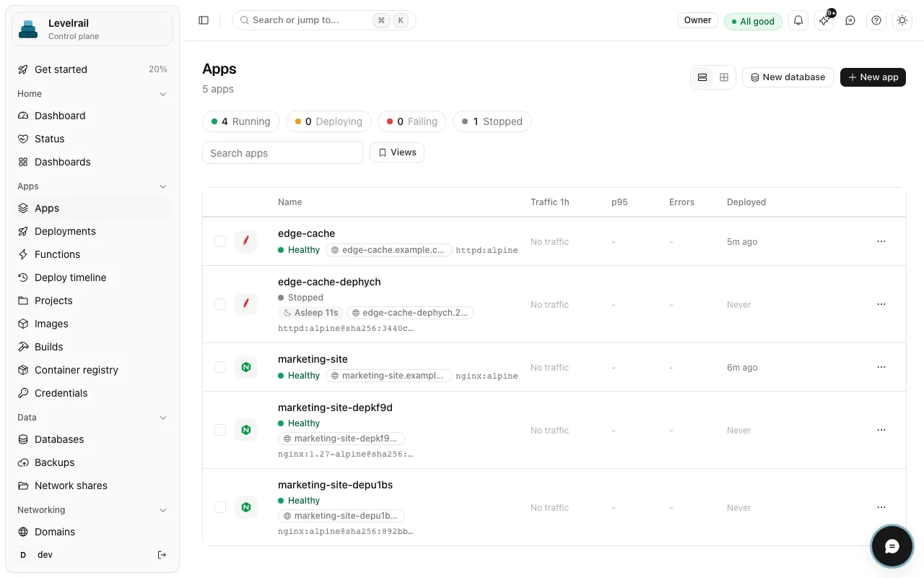This screenshot has height=578, width=924.
Task: Open Network shares in sidebar
Action: (92, 486)
